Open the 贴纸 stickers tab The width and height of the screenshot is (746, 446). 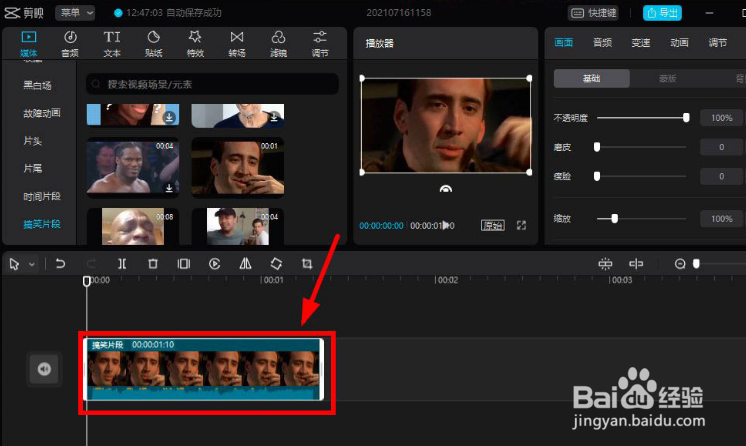(x=153, y=43)
